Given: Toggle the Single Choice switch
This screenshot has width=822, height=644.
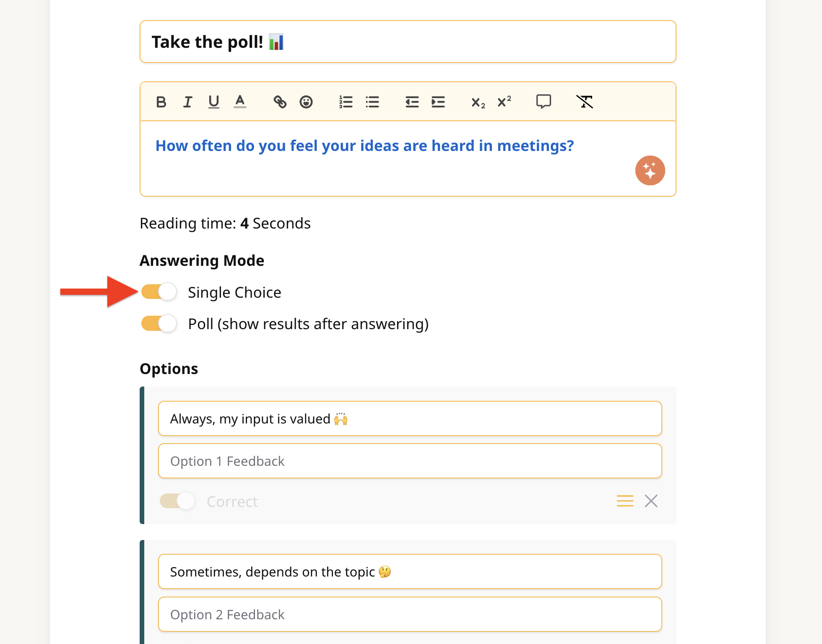Looking at the screenshot, I should tap(159, 292).
